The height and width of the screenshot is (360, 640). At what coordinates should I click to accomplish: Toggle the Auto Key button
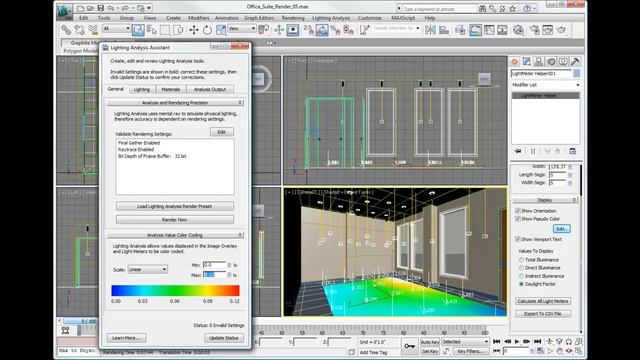[430, 342]
